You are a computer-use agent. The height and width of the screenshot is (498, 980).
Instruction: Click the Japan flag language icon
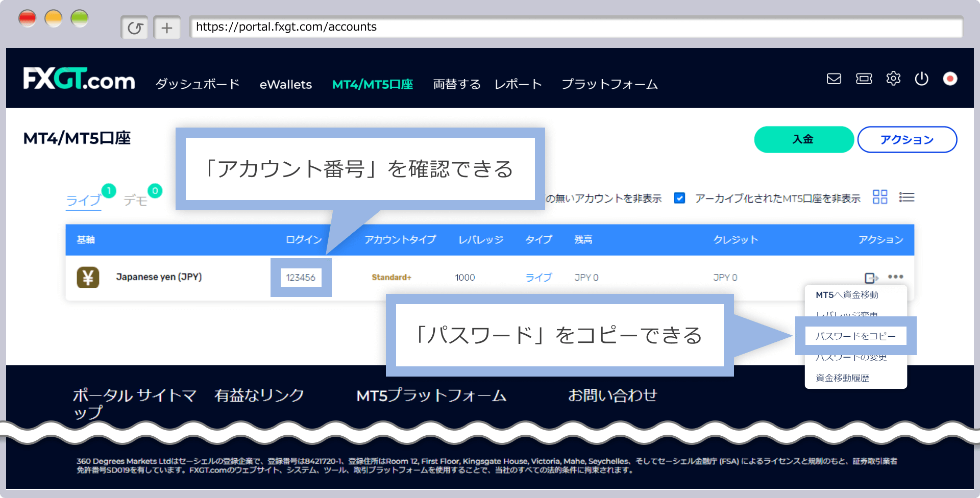coord(950,79)
